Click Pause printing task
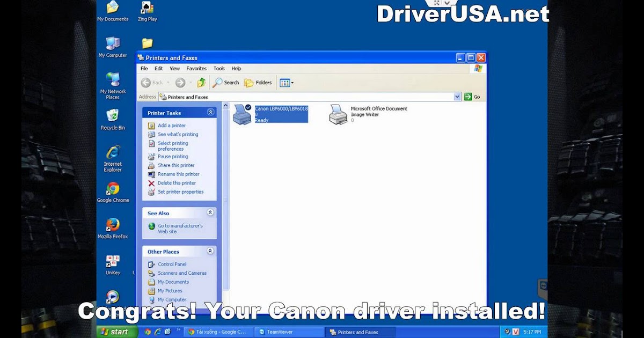This screenshot has height=338, width=644. click(x=173, y=157)
